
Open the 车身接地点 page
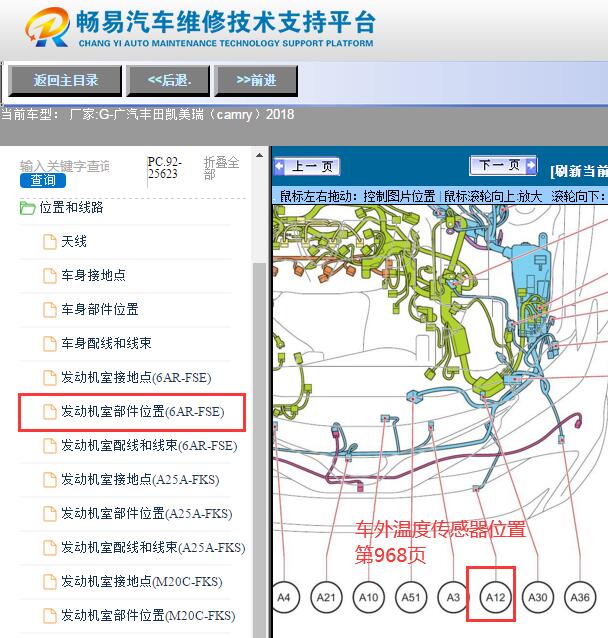tap(93, 275)
